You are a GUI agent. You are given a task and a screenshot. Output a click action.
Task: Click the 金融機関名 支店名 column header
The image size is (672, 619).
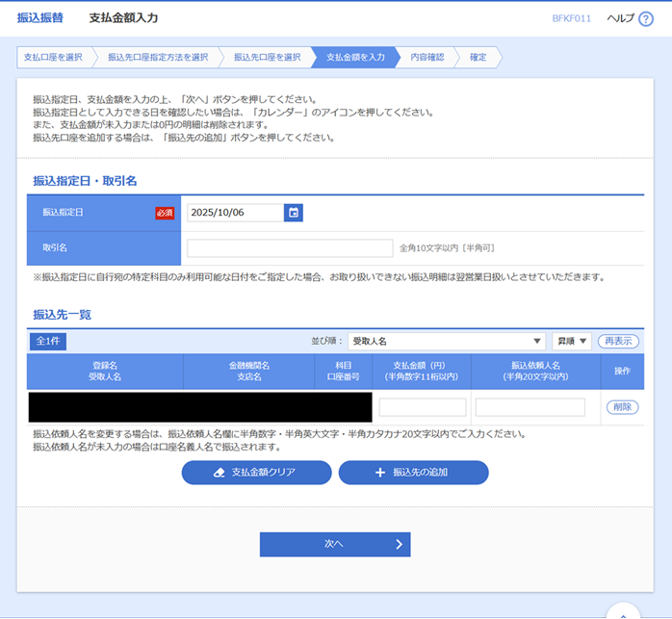pyautogui.click(x=249, y=372)
